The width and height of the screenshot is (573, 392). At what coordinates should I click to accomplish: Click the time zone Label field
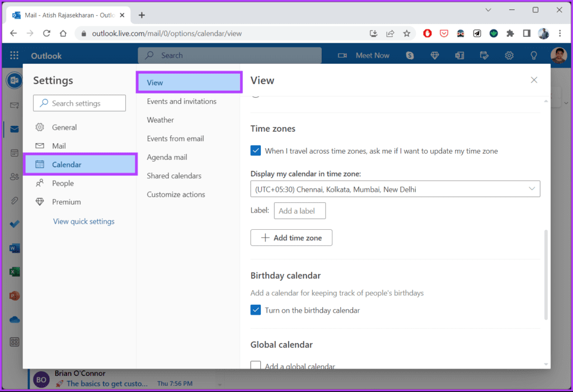[x=300, y=211]
